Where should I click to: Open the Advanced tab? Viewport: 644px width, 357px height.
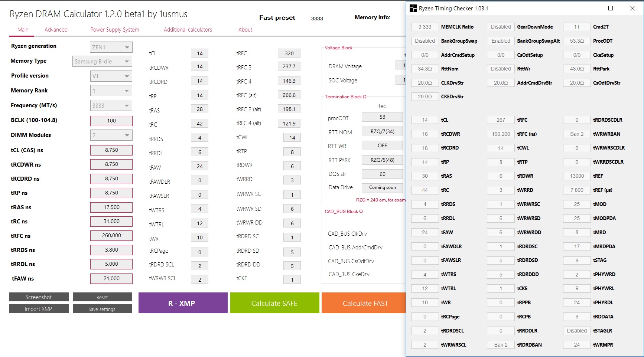click(x=56, y=30)
